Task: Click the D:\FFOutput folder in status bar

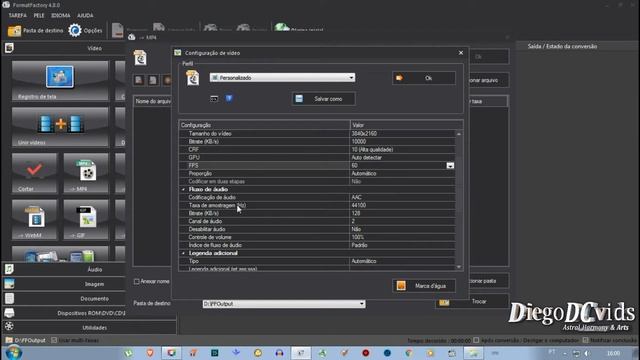Action: pyautogui.click(x=9, y=340)
